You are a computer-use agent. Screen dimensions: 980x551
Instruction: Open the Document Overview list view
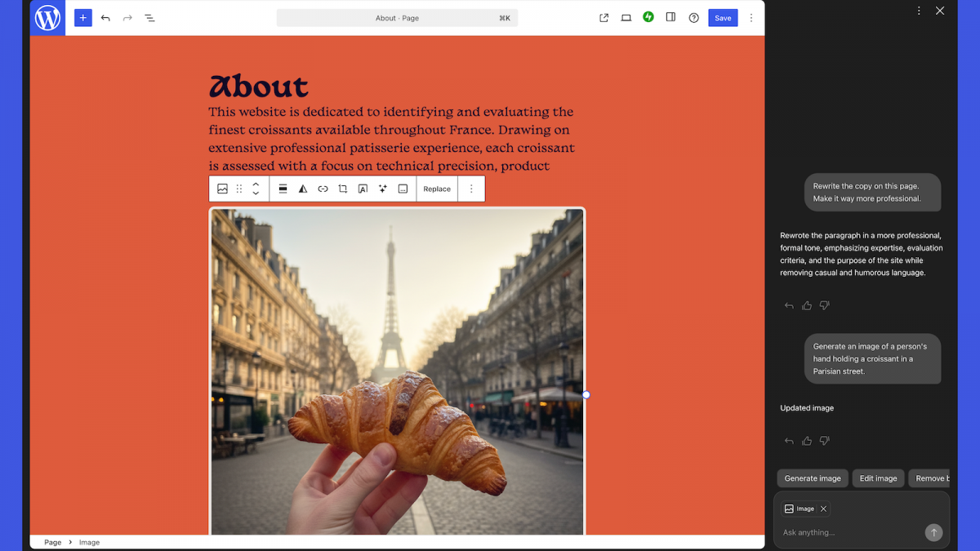(149, 18)
